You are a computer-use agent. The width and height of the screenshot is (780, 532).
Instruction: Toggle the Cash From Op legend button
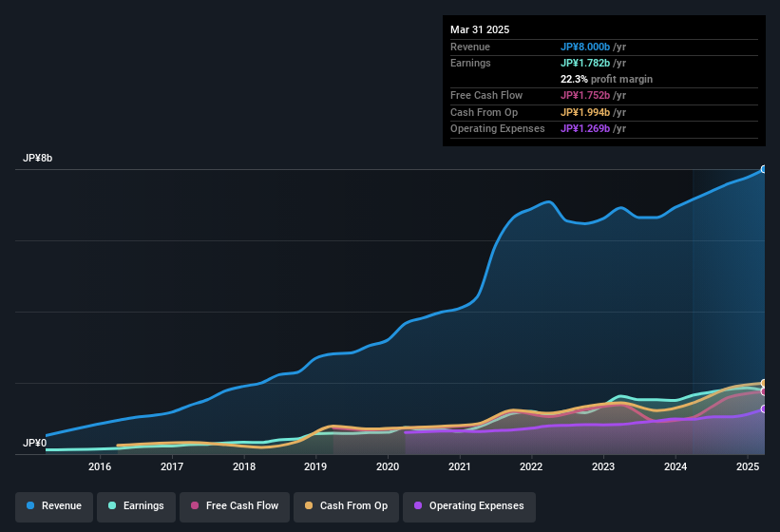click(x=346, y=506)
